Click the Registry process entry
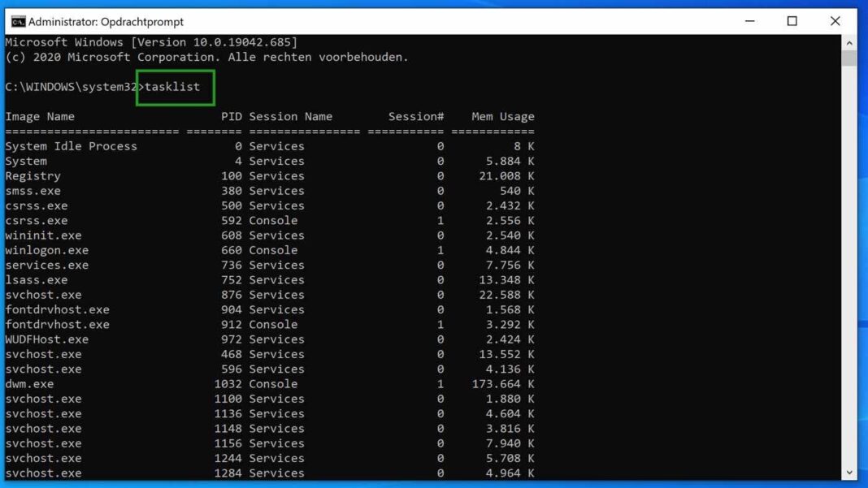Viewport: 868px width, 488px height. pos(33,176)
